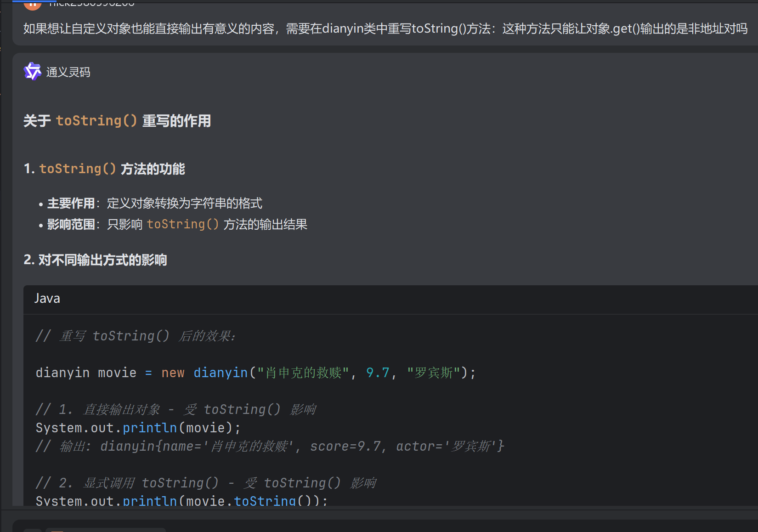Click the username nick2580598268 at the top
This screenshot has width=758, height=532.
click(x=91, y=4)
